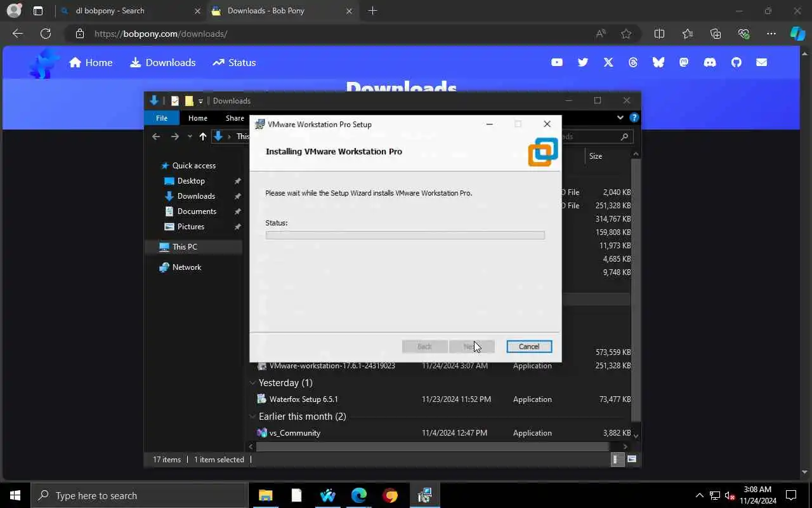Open Bob Pony YouTube icon link

(x=557, y=62)
